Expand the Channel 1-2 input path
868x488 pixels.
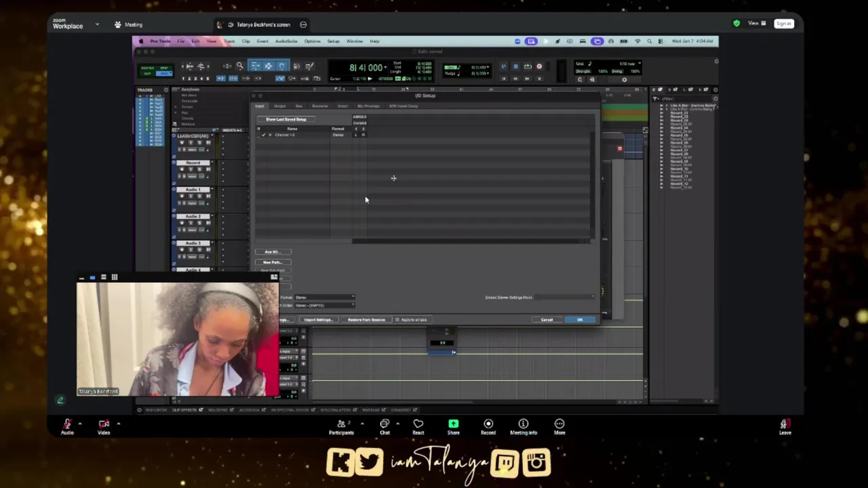click(270, 135)
